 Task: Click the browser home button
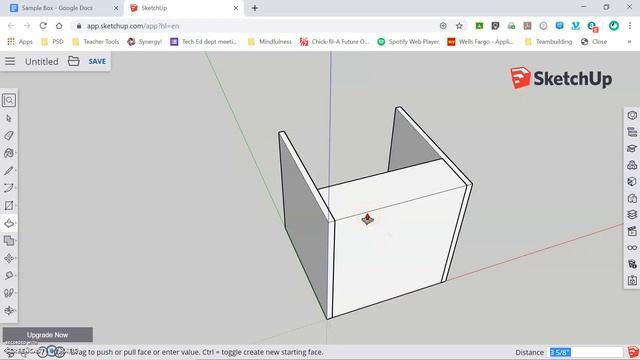point(59,26)
